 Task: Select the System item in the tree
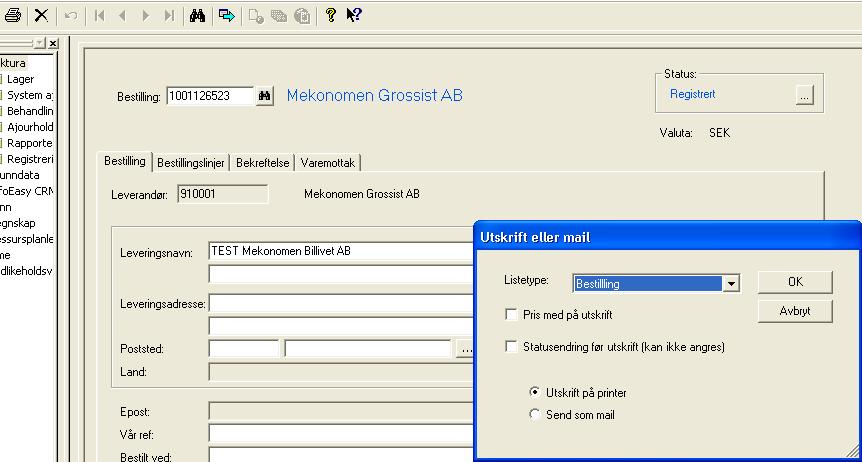(x=30, y=95)
